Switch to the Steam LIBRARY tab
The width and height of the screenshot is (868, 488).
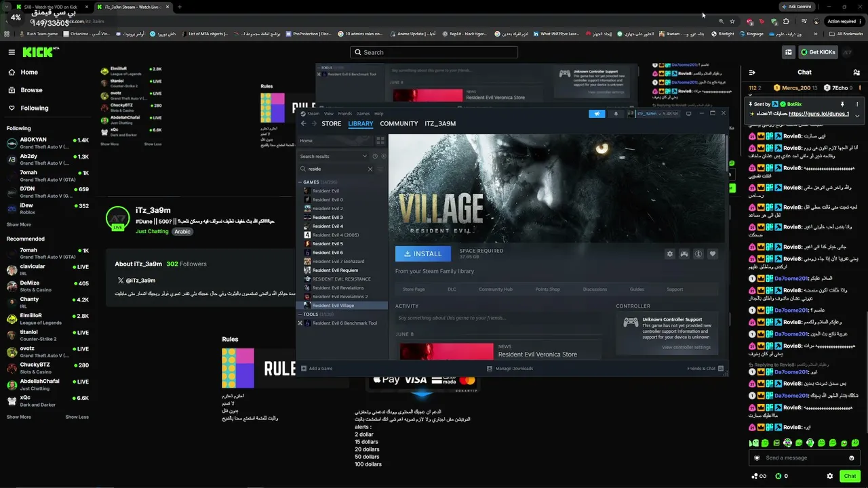(361, 124)
